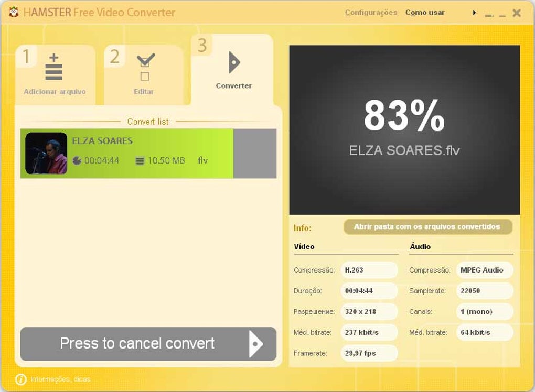The width and height of the screenshot is (535, 392).
Task: Click the 10.50 MB size text
Action: click(166, 160)
